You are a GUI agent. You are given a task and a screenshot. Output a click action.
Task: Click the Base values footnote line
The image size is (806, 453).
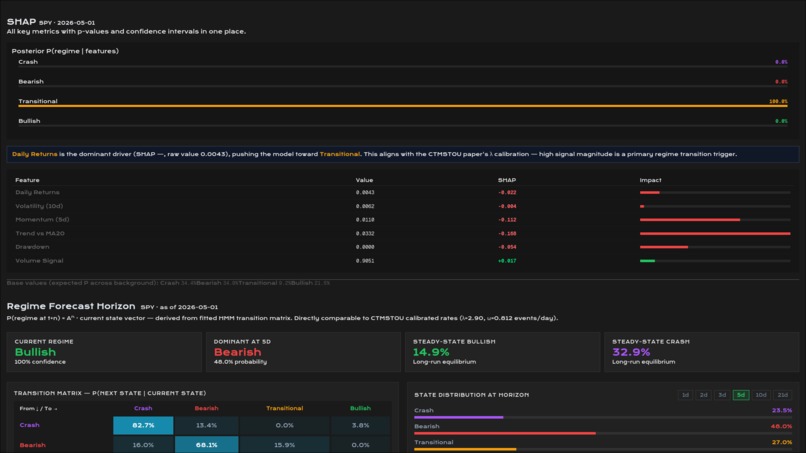click(168, 283)
